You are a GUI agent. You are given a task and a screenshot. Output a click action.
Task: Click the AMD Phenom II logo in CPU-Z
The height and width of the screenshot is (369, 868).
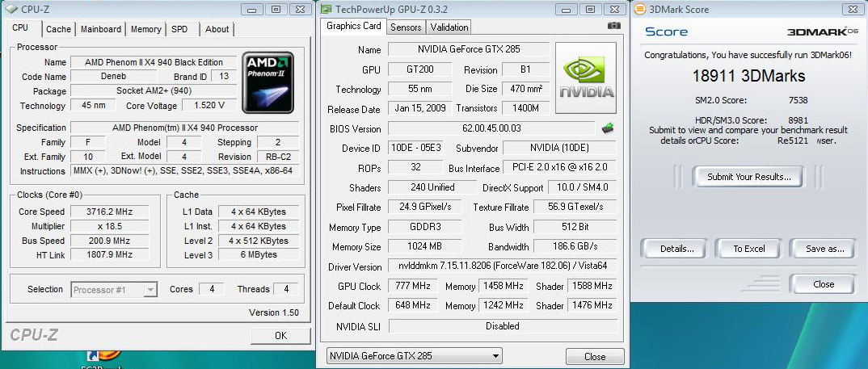click(x=268, y=82)
